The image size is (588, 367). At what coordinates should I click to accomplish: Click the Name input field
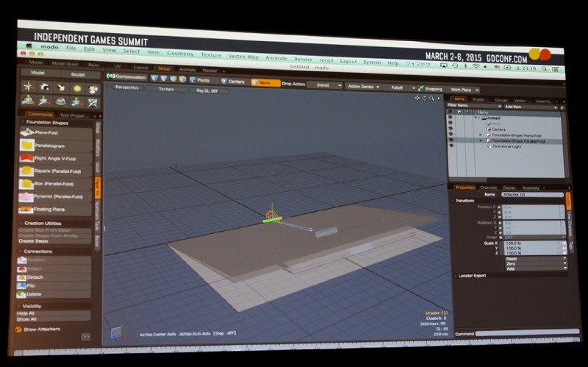coord(532,195)
